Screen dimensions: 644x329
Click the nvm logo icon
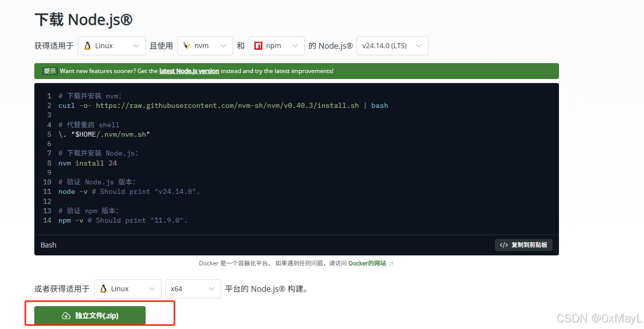click(x=187, y=46)
